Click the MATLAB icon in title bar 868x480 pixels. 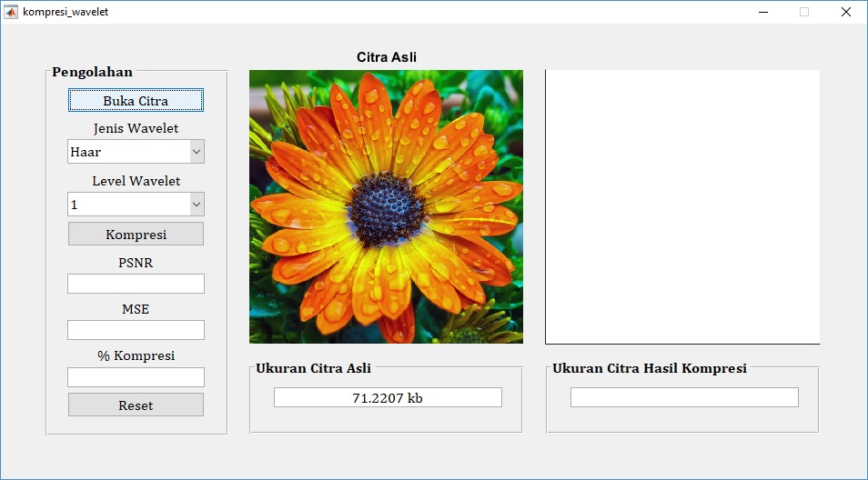pyautogui.click(x=11, y=12)
